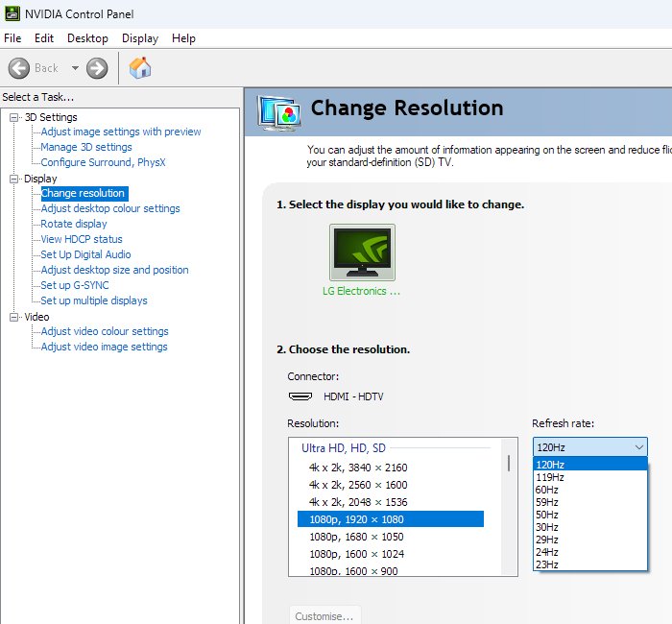Open Adjust video colour settings
The width and height of the screenshot is (672, 624).
pos(105,332)
